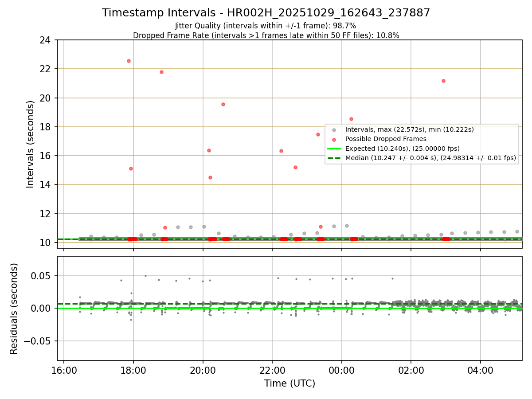Click legend entry beginning 'Median (10.247 +/- 0.004 s)'

click(430, 158)
